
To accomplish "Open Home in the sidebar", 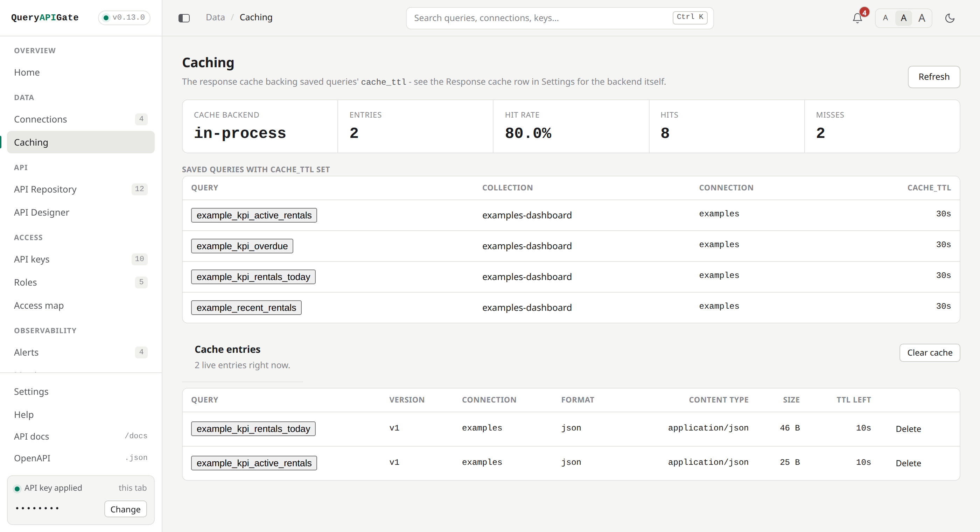I will pyautogui.click(x=80, y=72).
